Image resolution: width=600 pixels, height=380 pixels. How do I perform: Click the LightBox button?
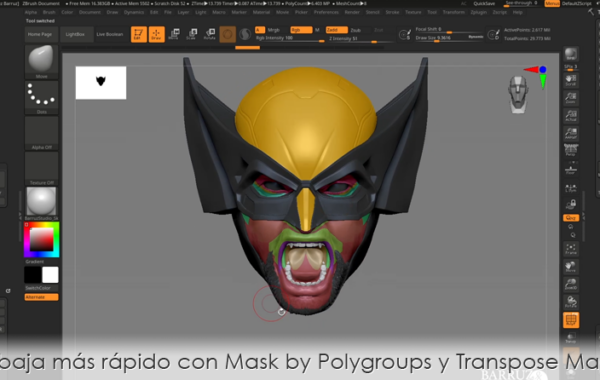coord(75,34)
